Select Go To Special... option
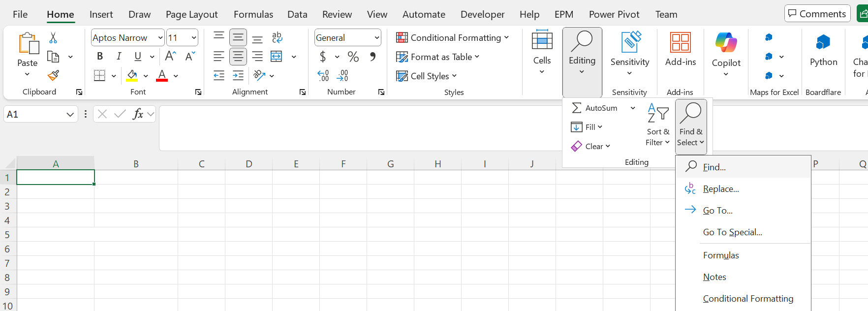 [743, 232]
